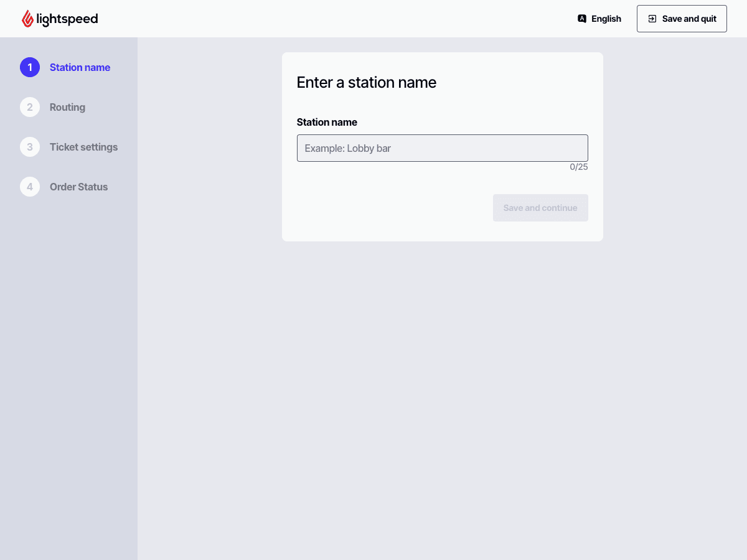Viewport: 747px width, 560px height.
Task: Click the Lightspeed flame logo icon
Action: tap(27, 19)
